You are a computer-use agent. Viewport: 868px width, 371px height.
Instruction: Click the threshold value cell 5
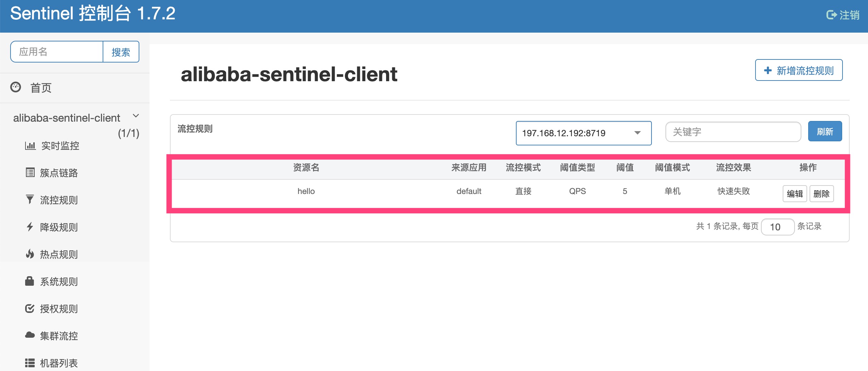pos(625,191)
